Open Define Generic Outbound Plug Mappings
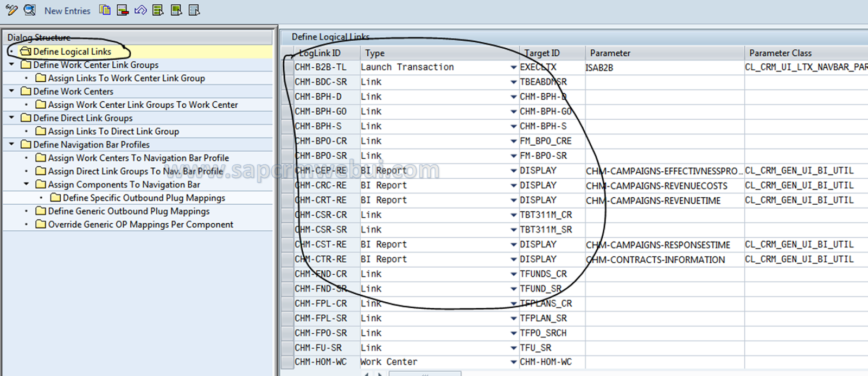Image resolution: width=868 pixels, height=376 pixels. click(x=123, y=211)
